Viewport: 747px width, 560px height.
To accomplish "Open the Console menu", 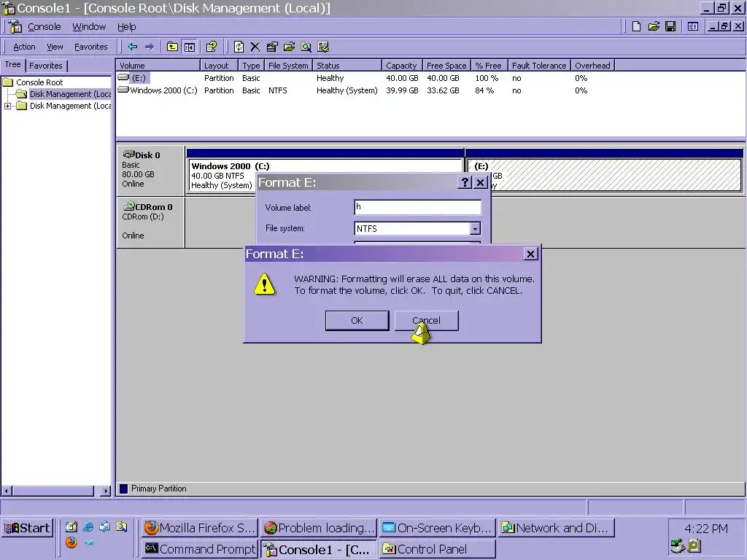I will 44,27.
